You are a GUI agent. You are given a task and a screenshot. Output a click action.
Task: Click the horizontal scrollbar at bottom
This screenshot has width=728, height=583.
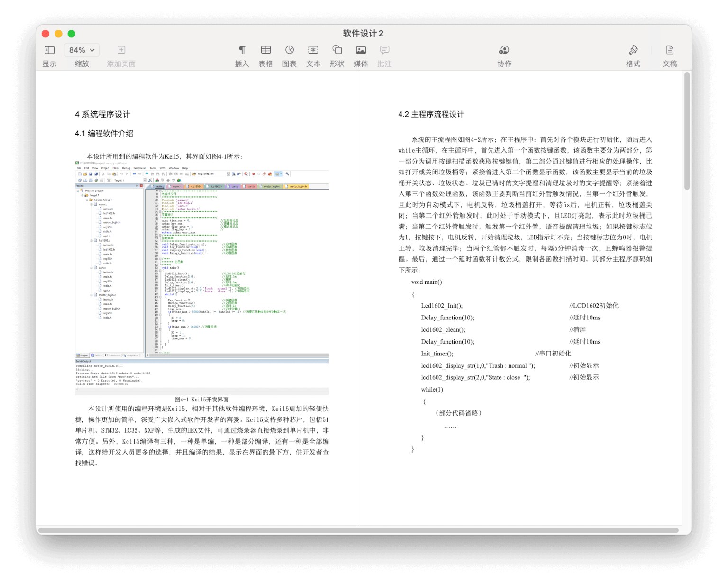[358, 530]
